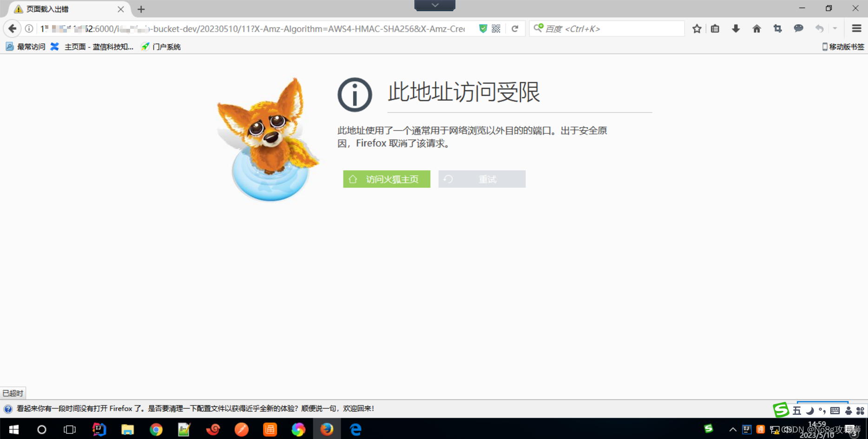The width and height of the screenshot is (868, 439).
Task: Click the green shield security icon
Action: (x=483, y=29)
